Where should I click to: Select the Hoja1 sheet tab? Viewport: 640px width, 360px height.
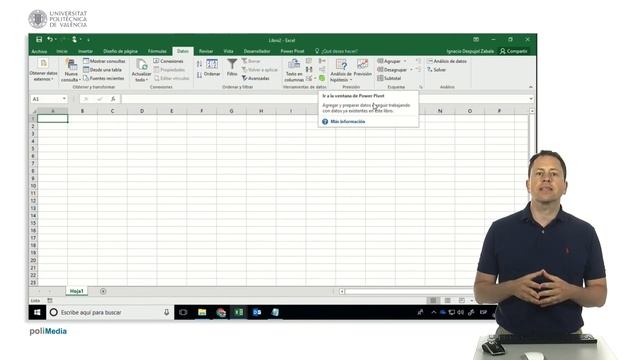click(76, 291)
